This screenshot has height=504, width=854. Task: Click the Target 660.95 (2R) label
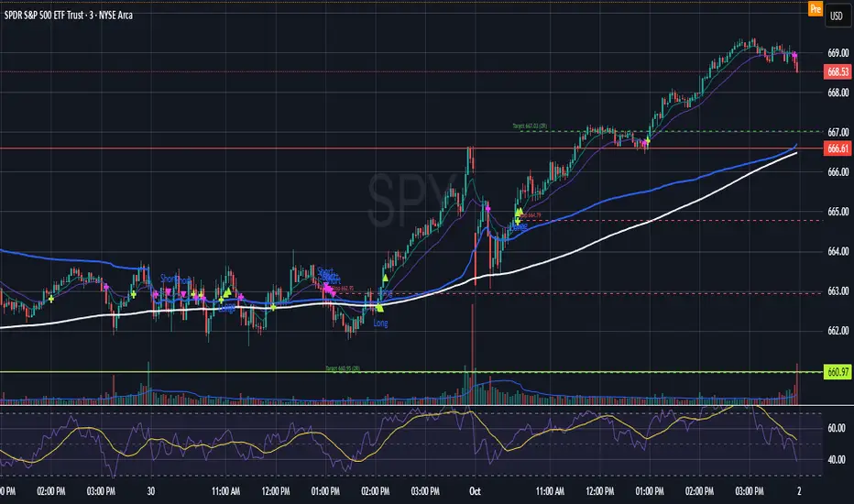343,368
